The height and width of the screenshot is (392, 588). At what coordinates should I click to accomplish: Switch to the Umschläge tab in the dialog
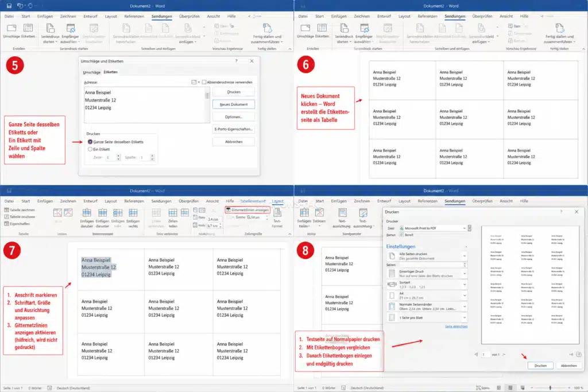point(91,72)
